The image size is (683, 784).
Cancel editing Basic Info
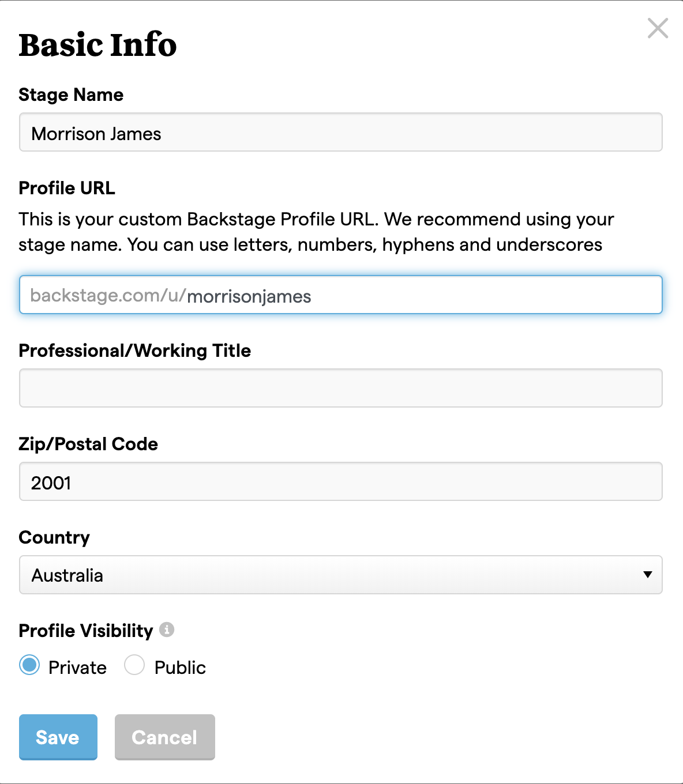pos(164,737)
